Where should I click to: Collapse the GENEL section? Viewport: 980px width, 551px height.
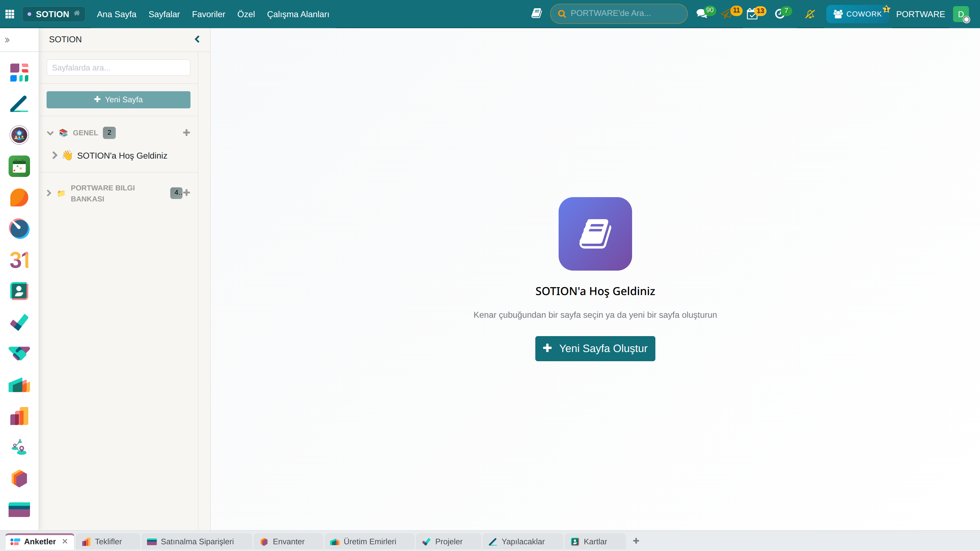50,133
